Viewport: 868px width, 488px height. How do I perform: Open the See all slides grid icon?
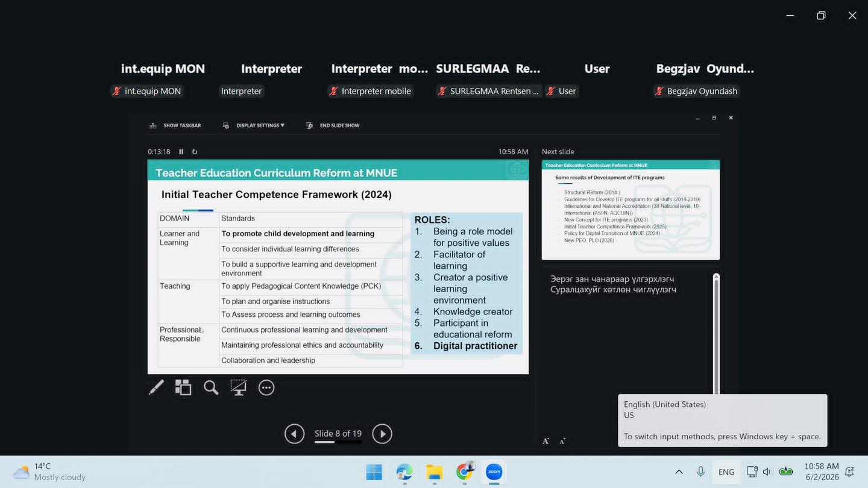tap(183, 387)
